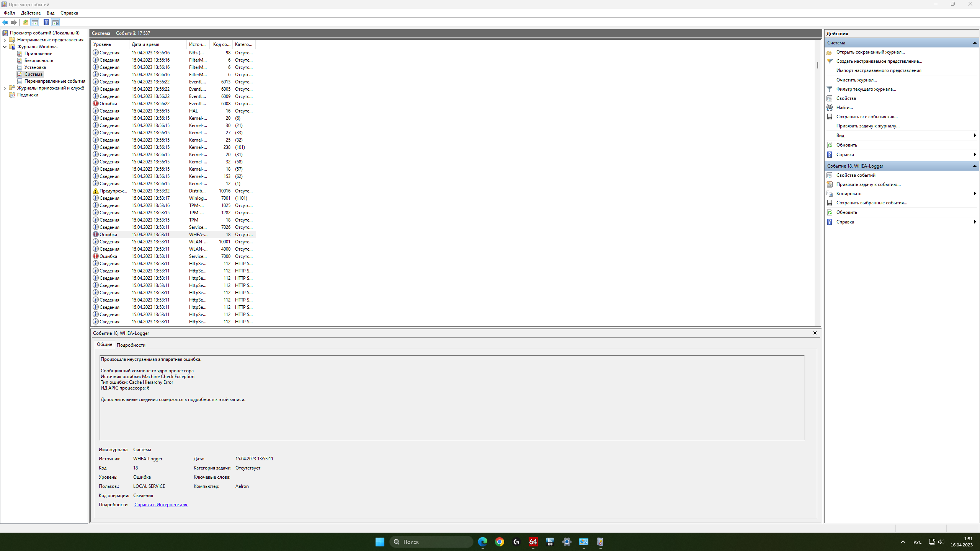Screen dimensions: 980x551
Task: Collapse the 'Система' actions section
Action: 974,43
